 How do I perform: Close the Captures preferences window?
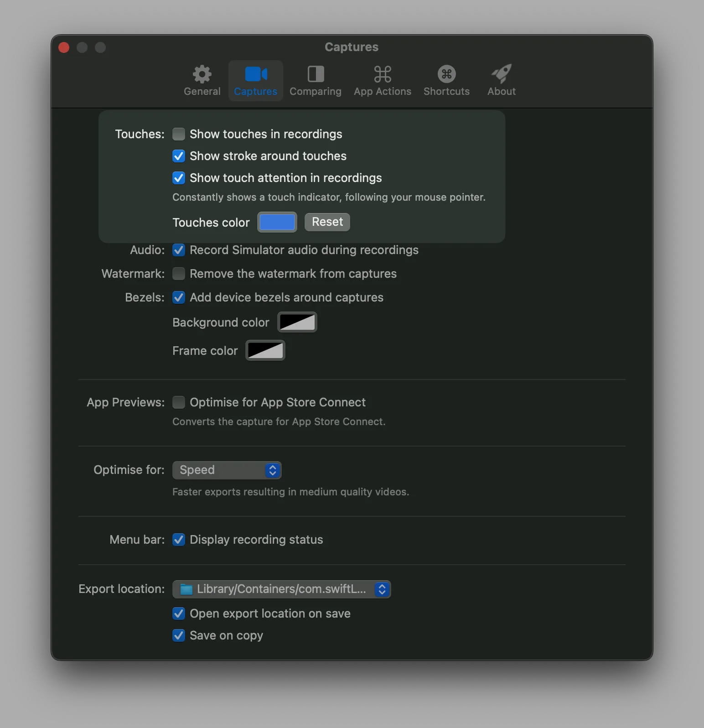click(64, 47)
